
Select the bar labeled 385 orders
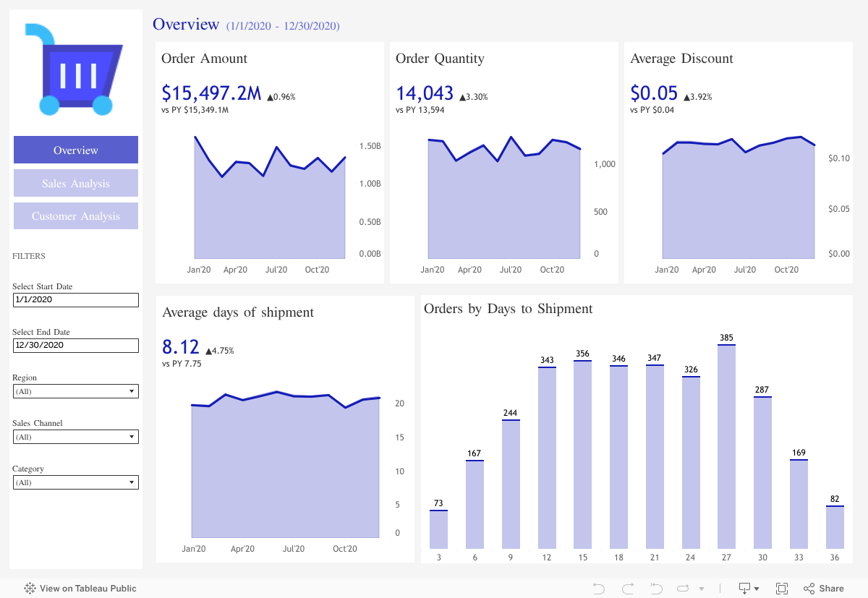[726, 447]
